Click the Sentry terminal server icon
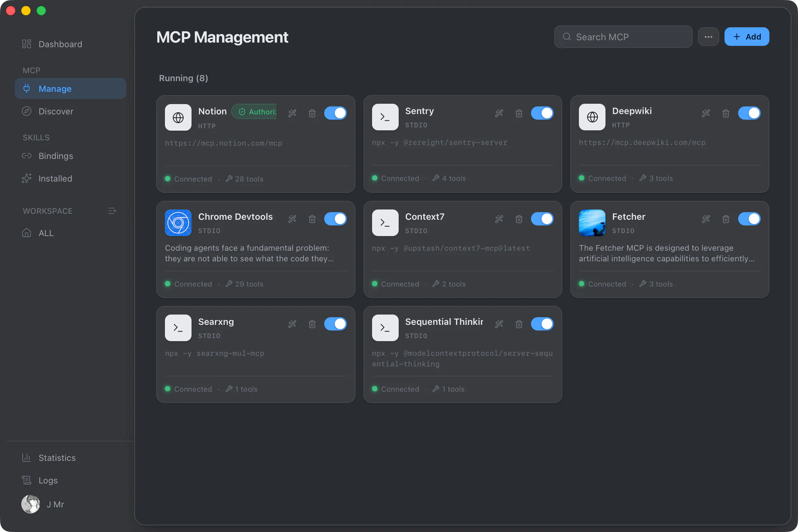The width and height of the screenshot is (798, 532). [385, 117]
